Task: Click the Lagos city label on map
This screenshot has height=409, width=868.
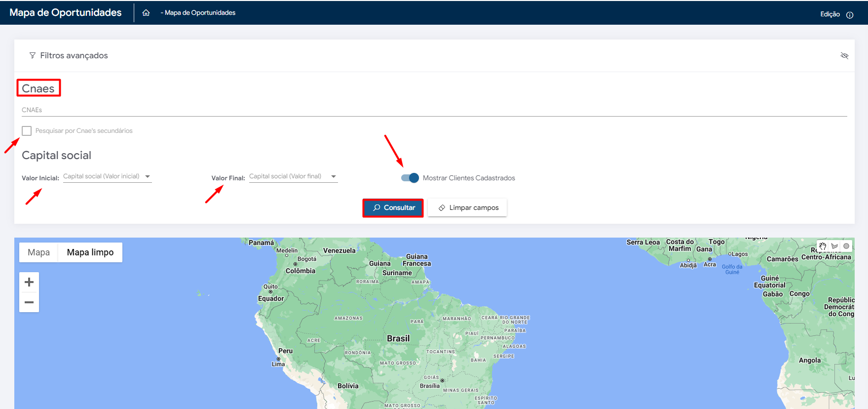Action: pos(740,254)
